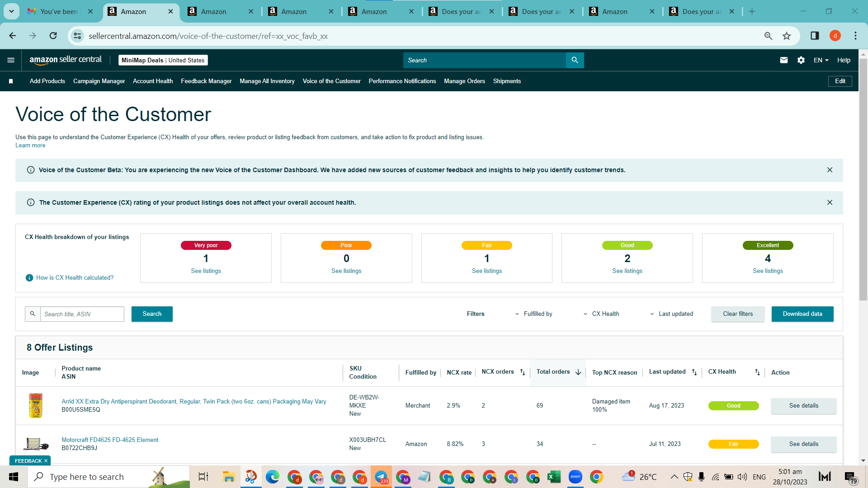
Task: Switch to the Gmail "You've been" tab
Action: pyautogui.click(x=59, y=12)
